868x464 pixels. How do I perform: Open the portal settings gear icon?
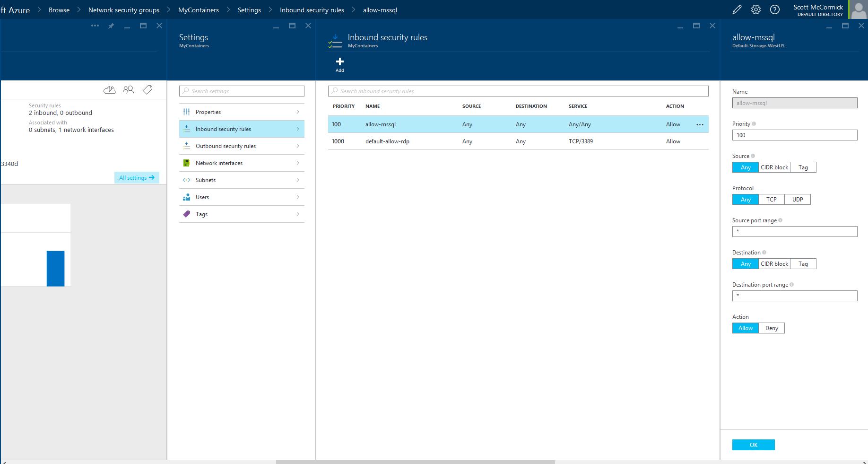pos(755,9)
